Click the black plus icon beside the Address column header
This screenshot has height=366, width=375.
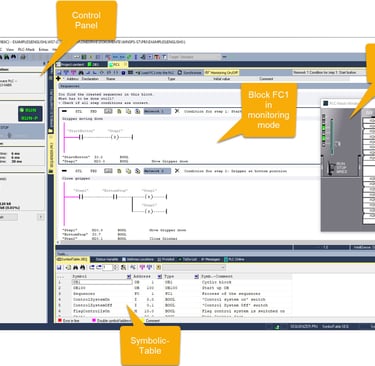point(59,79)
